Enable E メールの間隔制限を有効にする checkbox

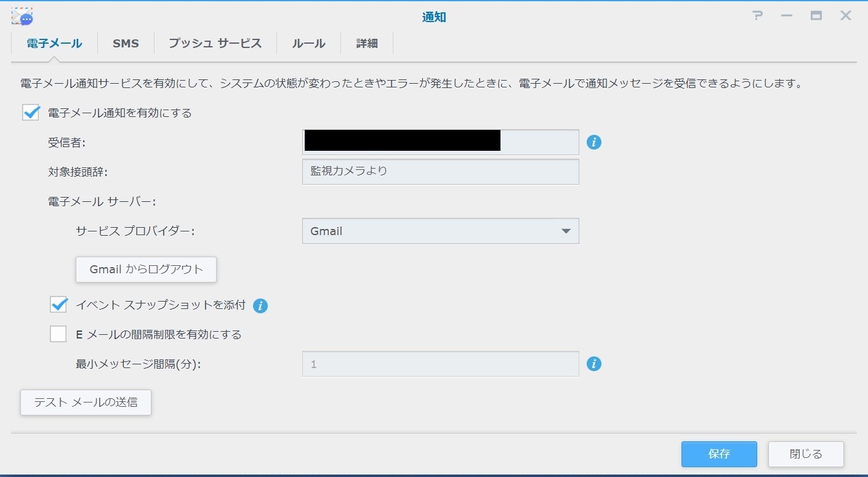pyautogui.click(x=58, y=334)
